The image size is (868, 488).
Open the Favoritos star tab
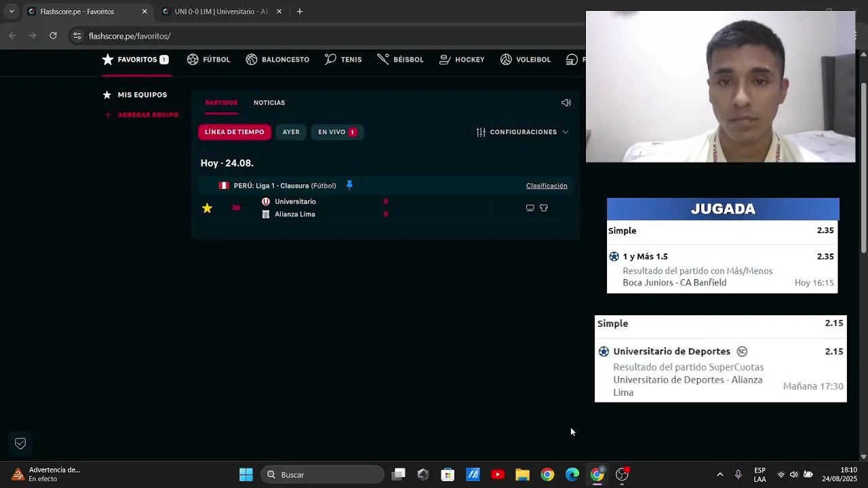(x=135, y=60)
